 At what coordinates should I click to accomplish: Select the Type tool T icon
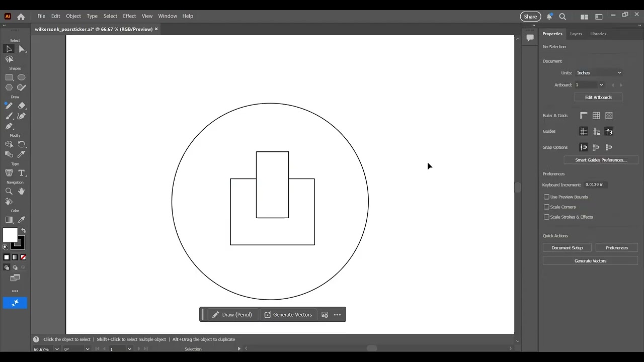(22, 173)
